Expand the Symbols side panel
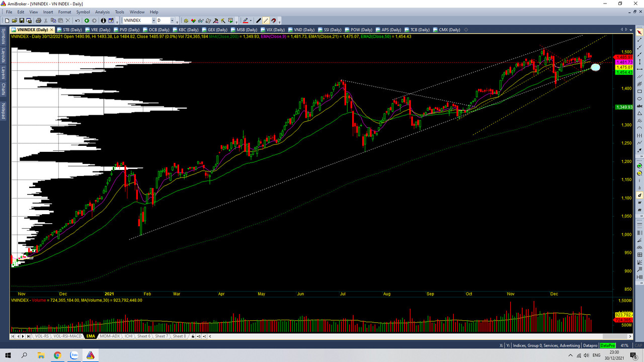The height and width of the screenshot is (362, 644). point(3,36)
